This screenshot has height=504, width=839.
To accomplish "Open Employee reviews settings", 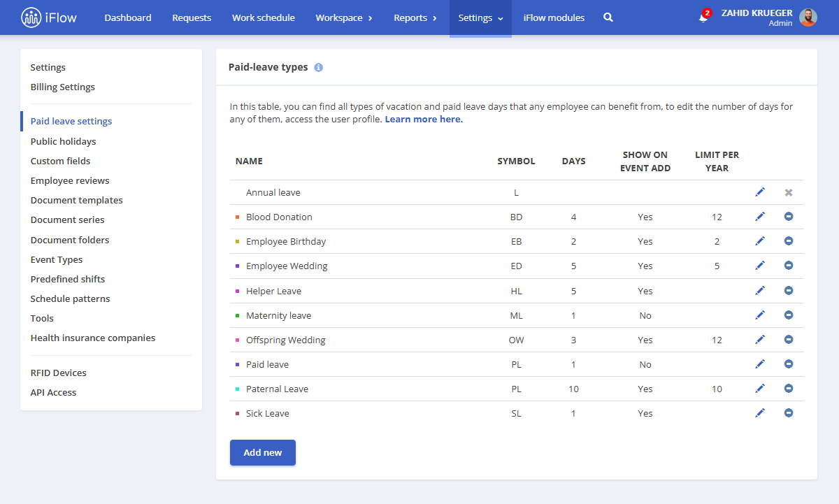I will [x=70, y=181].
